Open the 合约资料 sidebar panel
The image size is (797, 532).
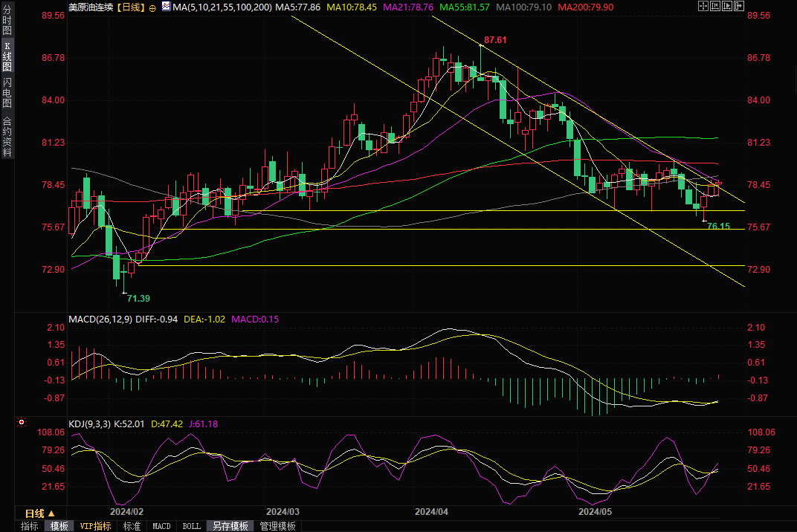[7, 136]
